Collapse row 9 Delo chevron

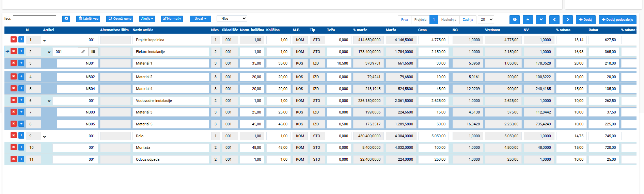click(x=45, y=137)
